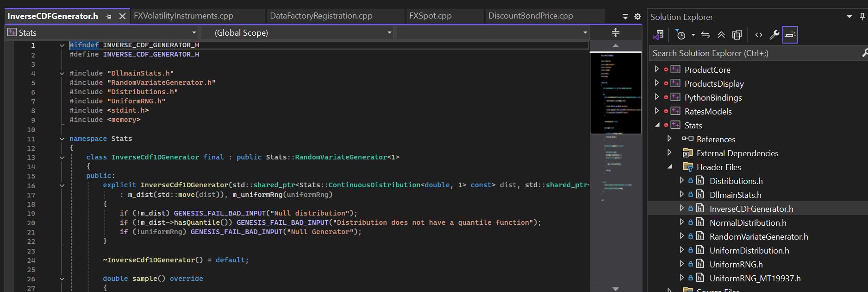Toggle pin on InverseCDFGenerator.h tab
868x292 pixels.
(109, 16)
